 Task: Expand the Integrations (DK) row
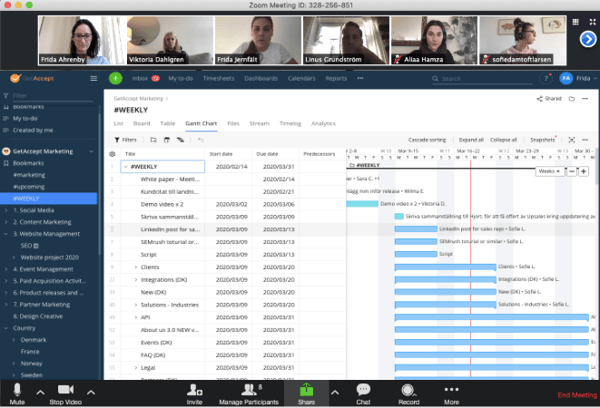(x=135, y=280)
